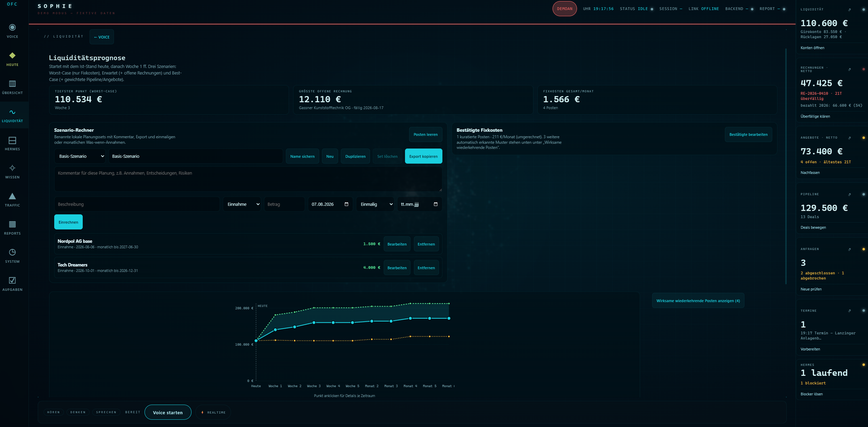
Task: Open the Traffic triangle icon
Action: pos(13,196)
